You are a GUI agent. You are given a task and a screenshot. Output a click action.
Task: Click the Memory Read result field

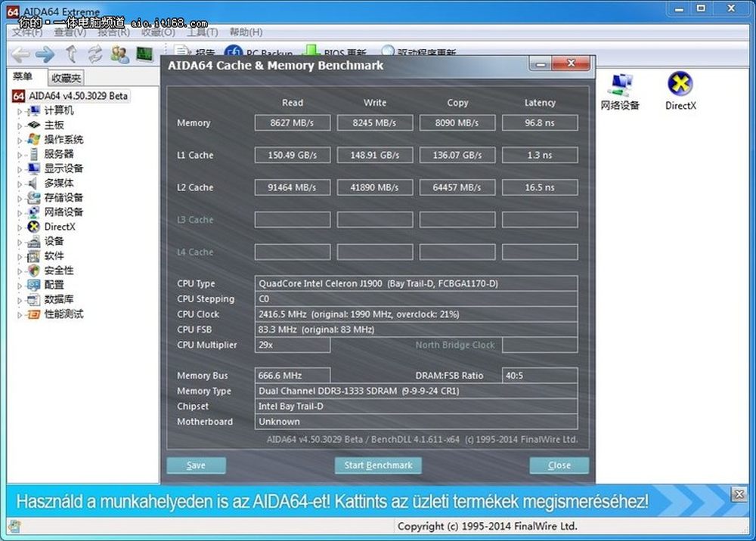(x=293, y=123)
